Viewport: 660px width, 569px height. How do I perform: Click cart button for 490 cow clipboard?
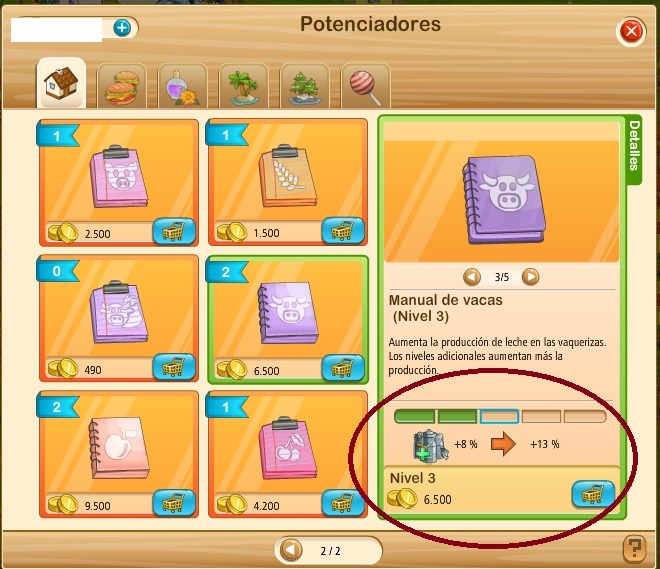pyautogui.click(x=174, y=367)
